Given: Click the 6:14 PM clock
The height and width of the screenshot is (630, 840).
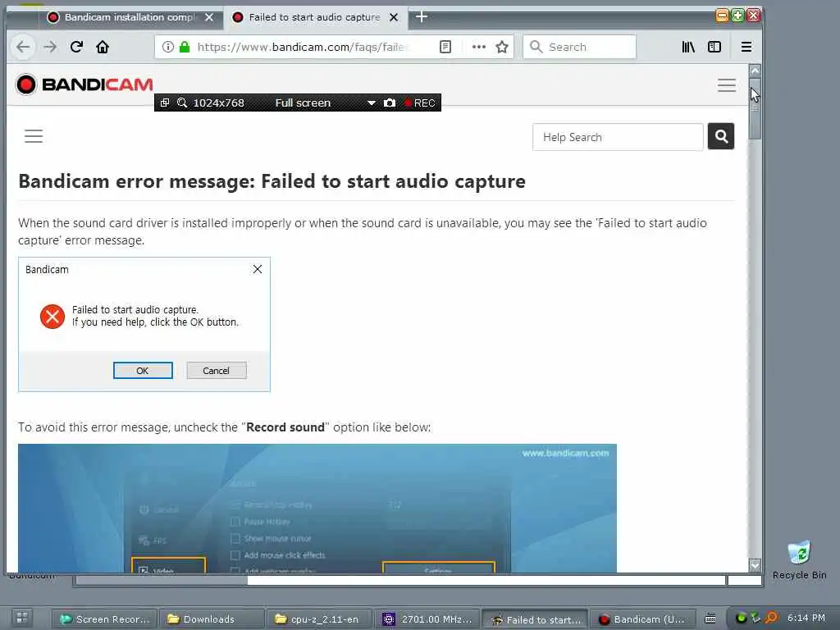Looking at the screenshot, I should (x=806, y=618).
